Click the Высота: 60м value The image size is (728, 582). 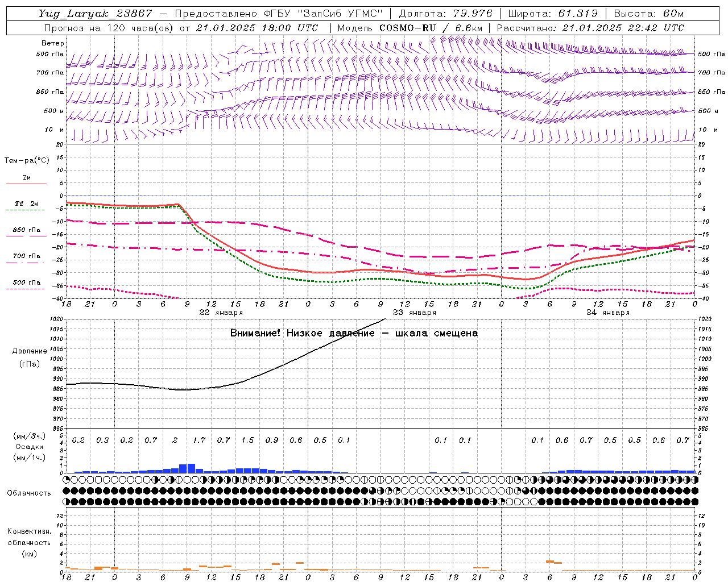[649, 14]
